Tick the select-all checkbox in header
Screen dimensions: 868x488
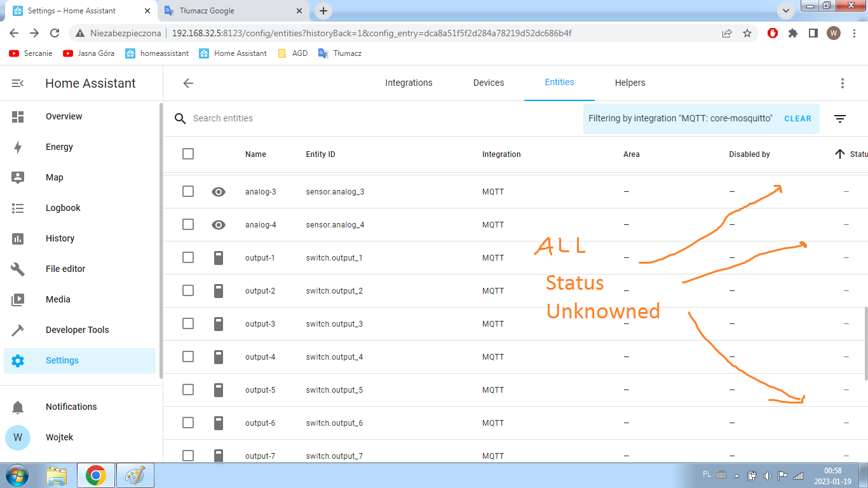pyautogui.click(x=188, y=154)
